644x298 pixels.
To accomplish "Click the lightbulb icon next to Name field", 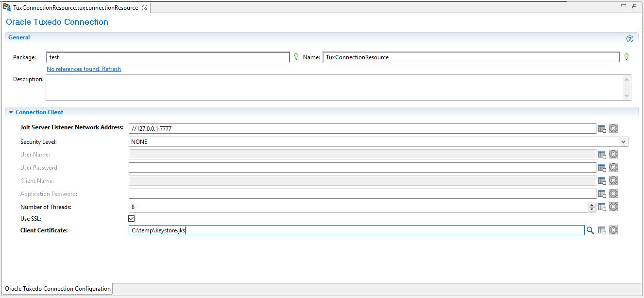I will [627, 57].
